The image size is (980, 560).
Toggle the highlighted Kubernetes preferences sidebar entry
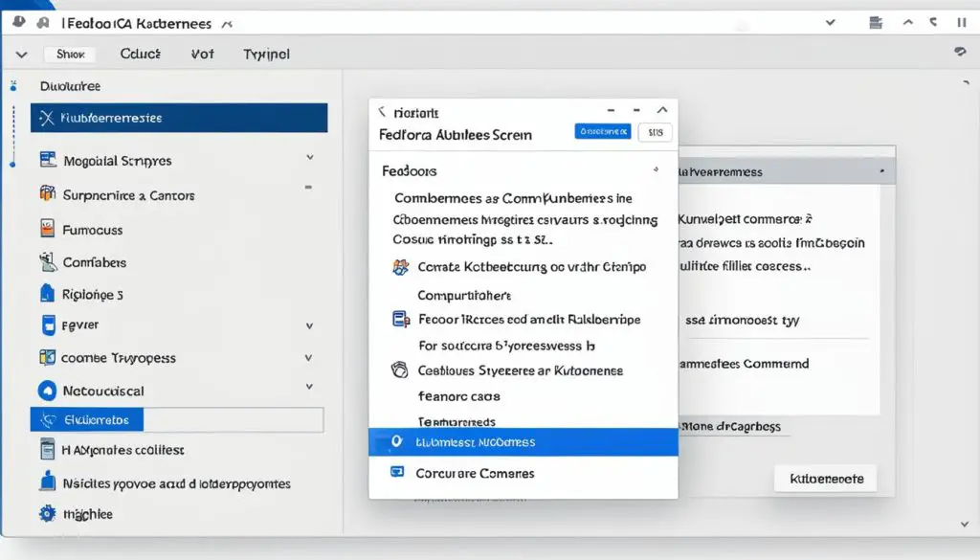(177, 117)
